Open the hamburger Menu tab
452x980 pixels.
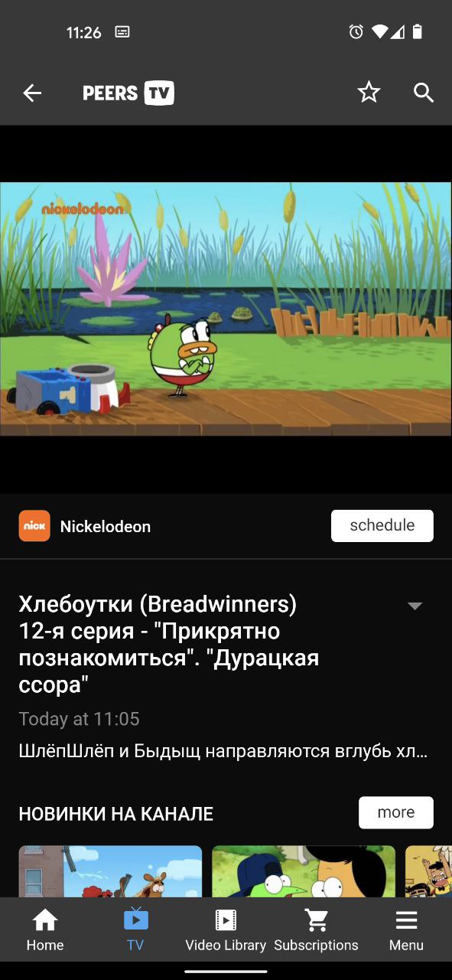(x=406, y=930)
